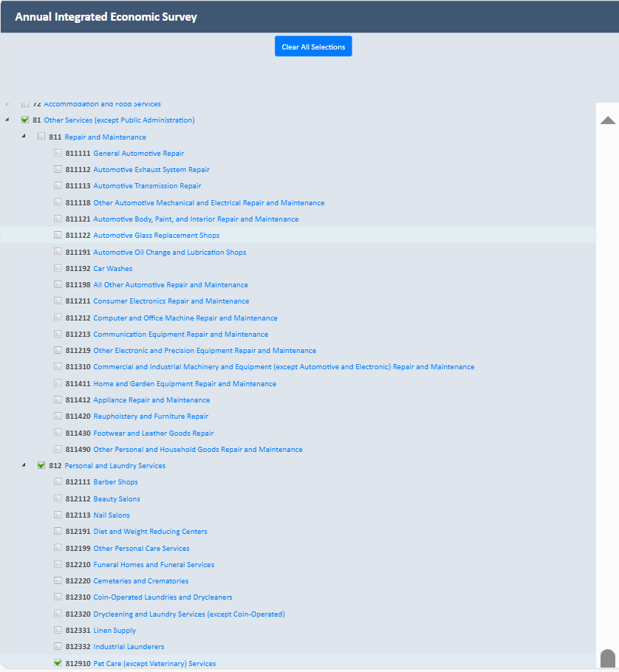Open the Automotive Glass Replacement Shops link

pos(156,236)
